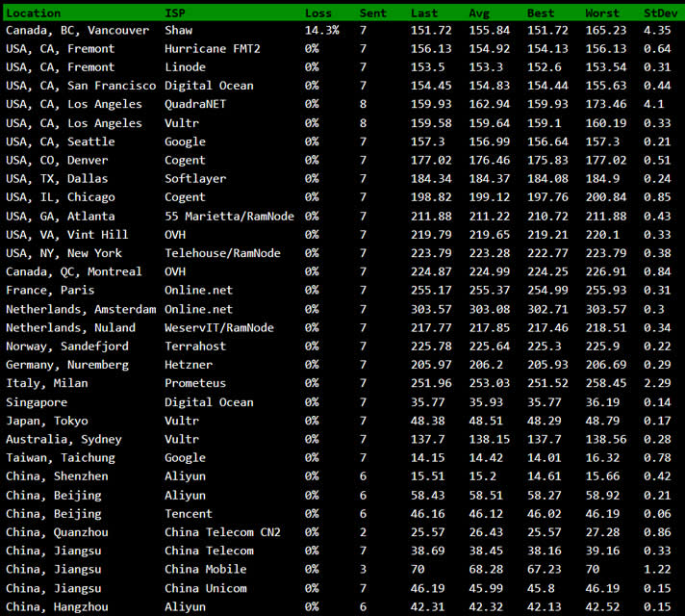The width and height of the screenshot is (685, 616).
Task: Click the China Unicom ISP entry
Action: click(205, 588)
